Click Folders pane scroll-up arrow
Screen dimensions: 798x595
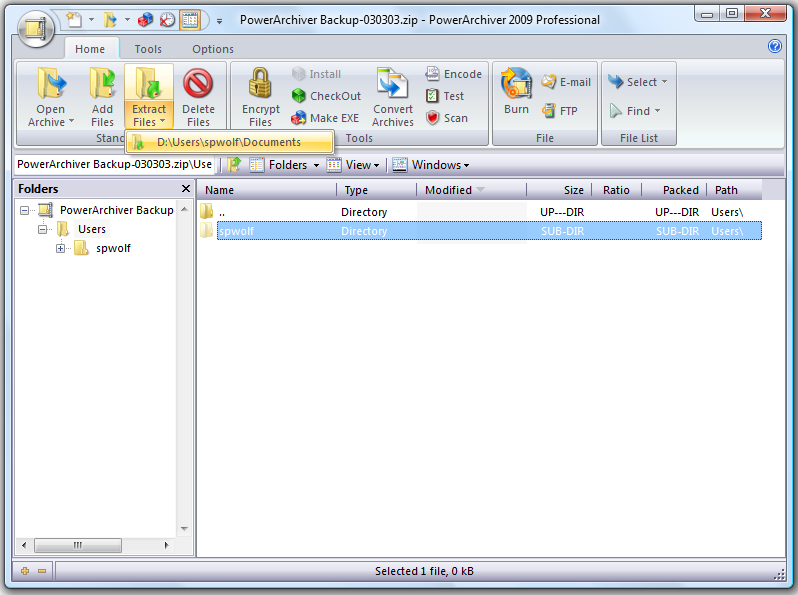[184, 209]
